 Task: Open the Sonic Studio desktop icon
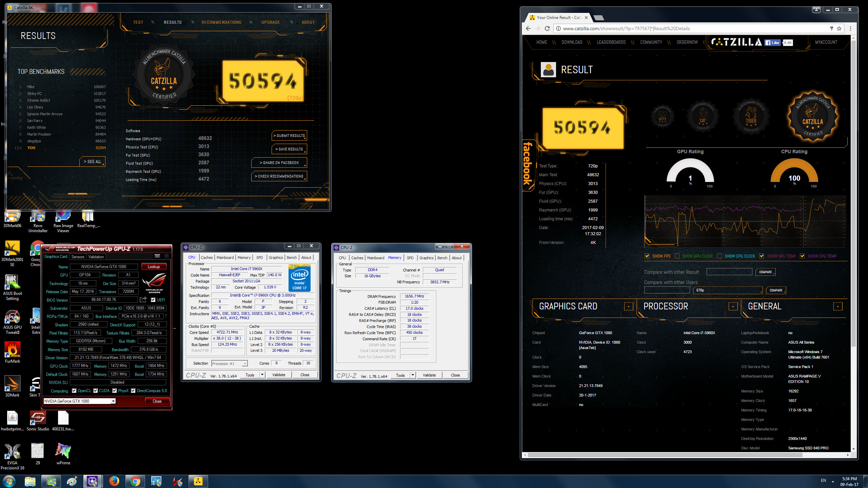38,421
